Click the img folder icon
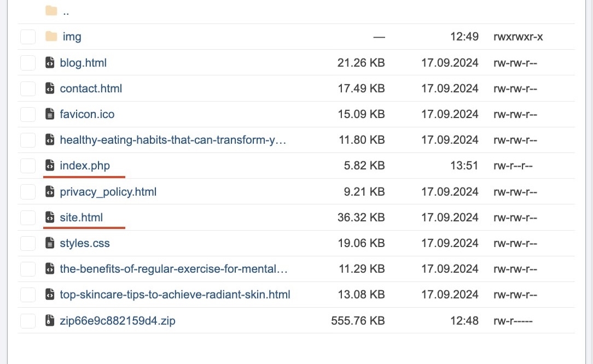 click(51, 37)
